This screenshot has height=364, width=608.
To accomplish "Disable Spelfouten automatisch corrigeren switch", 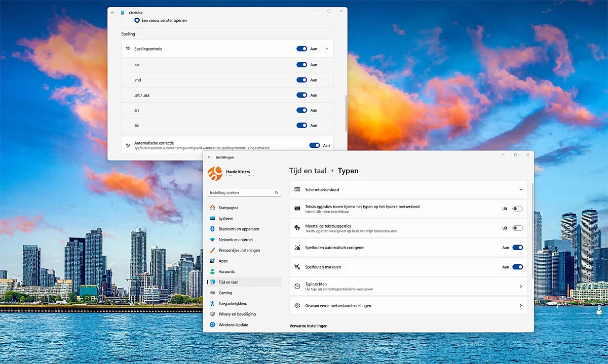I will click(517, 248).
